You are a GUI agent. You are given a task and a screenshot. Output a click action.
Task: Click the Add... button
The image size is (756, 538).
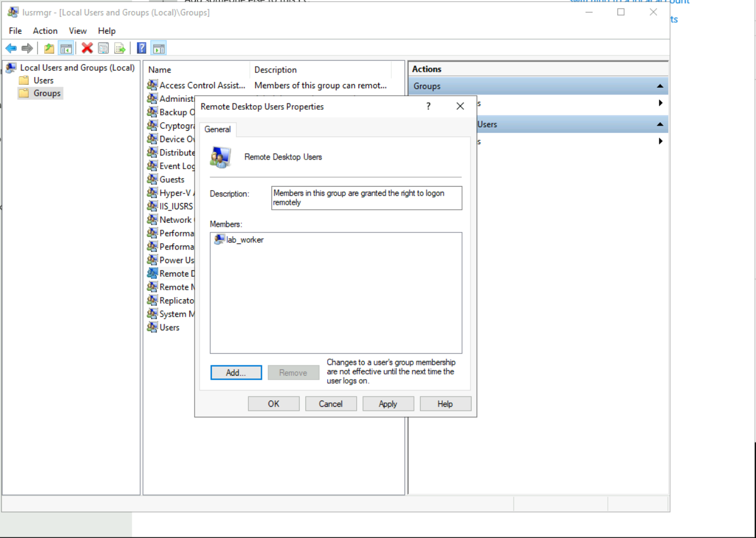tap(236, 373)
